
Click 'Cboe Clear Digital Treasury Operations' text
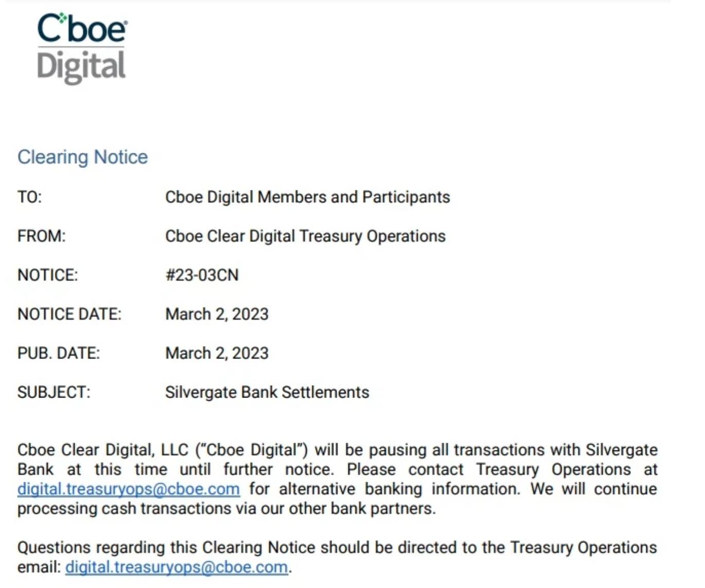[305, 236]
